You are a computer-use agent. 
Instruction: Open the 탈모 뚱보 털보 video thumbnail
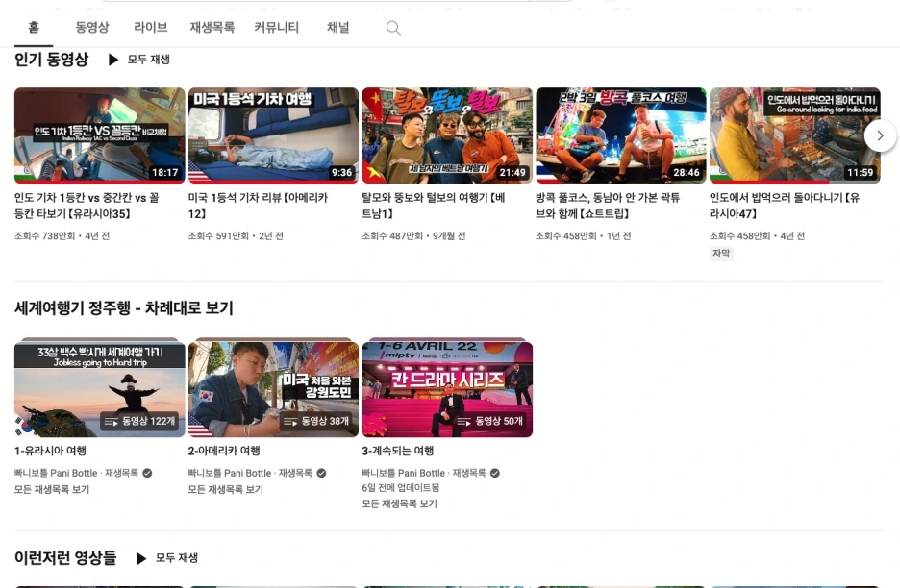447,135
